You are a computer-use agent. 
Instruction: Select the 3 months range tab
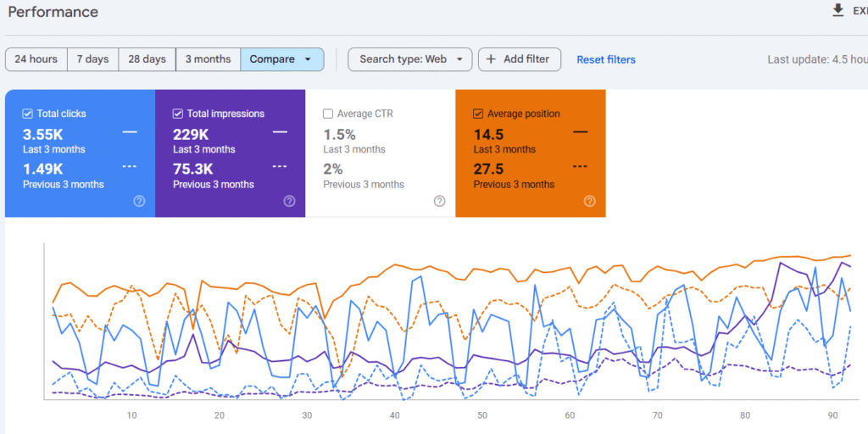[209, 59]
